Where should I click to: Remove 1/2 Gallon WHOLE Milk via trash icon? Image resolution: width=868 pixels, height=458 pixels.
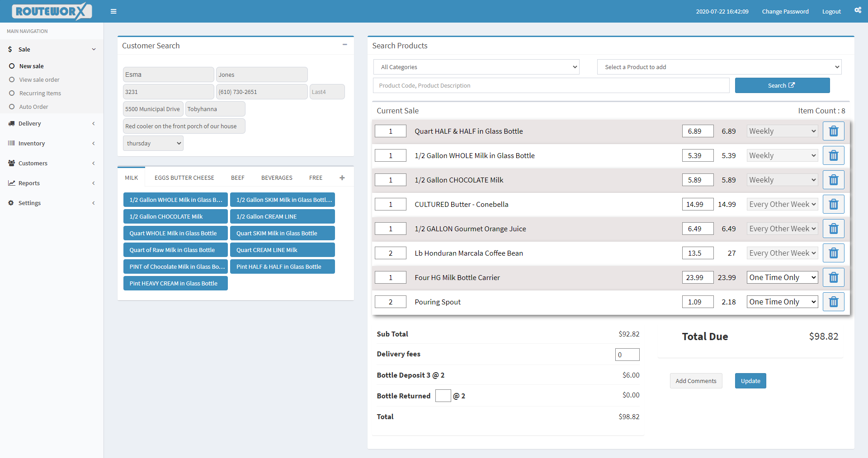[x=834, y=156]
